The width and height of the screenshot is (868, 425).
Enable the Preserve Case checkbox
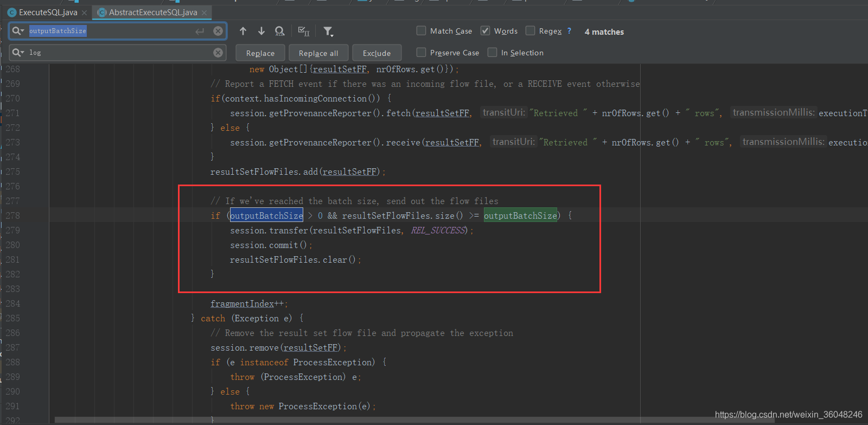pyautogui.click(x=421, y=52)
